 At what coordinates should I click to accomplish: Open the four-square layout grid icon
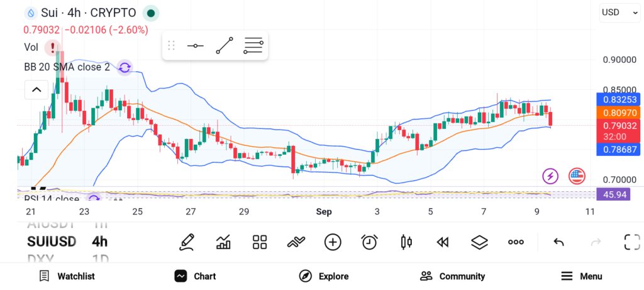260,242
